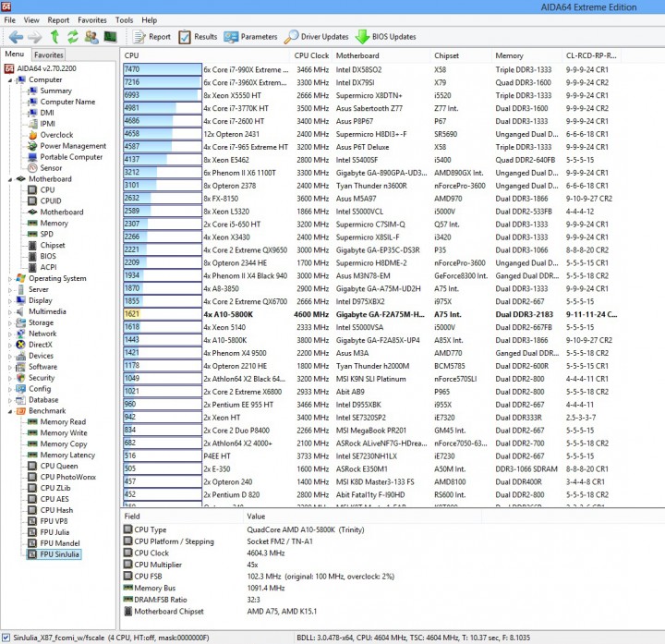Open the Parameters toolbar button
Viewport: 665px width, 644px height.
[250, 37]
